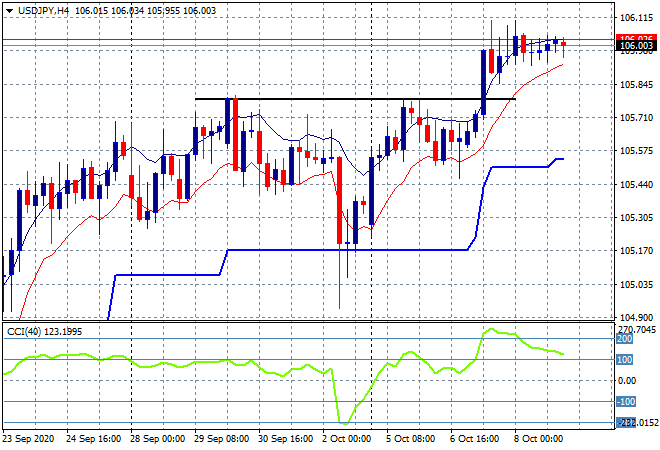Click the 105.575 price axis label

coord(636,151)
